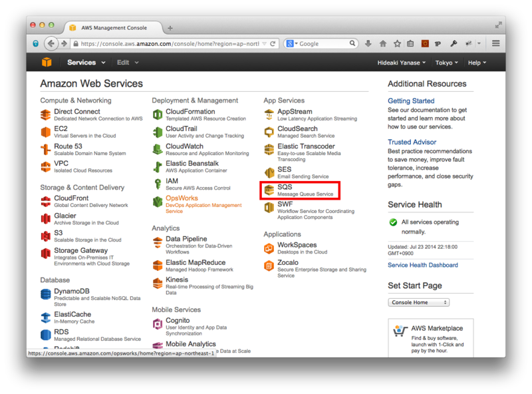Open the URL history dropdown arrow
Image resolution: width=532 pixels, height=394 pixels.
pyautogui.click(x=264, y=43)
